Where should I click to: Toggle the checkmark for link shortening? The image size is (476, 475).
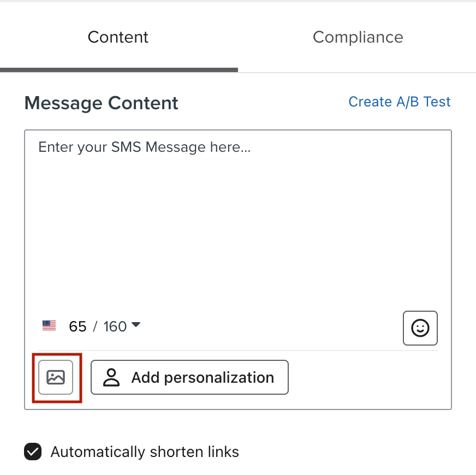pyautogui.click(x=33, y=452)
